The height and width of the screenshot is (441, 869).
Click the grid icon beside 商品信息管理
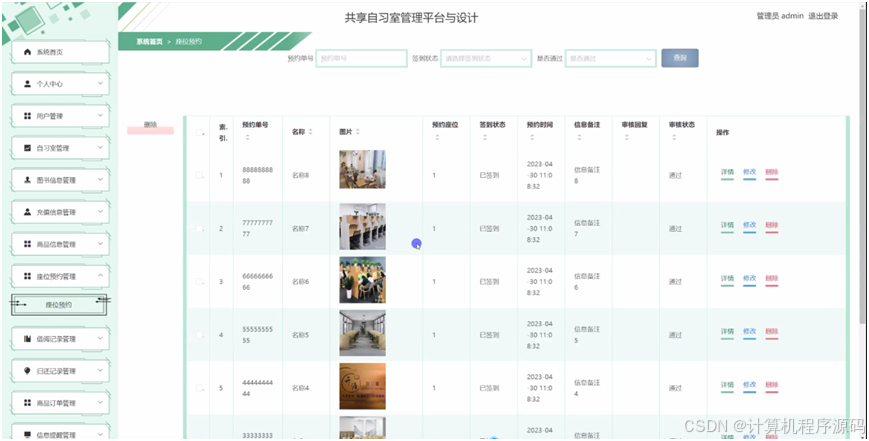pos(27,244)
